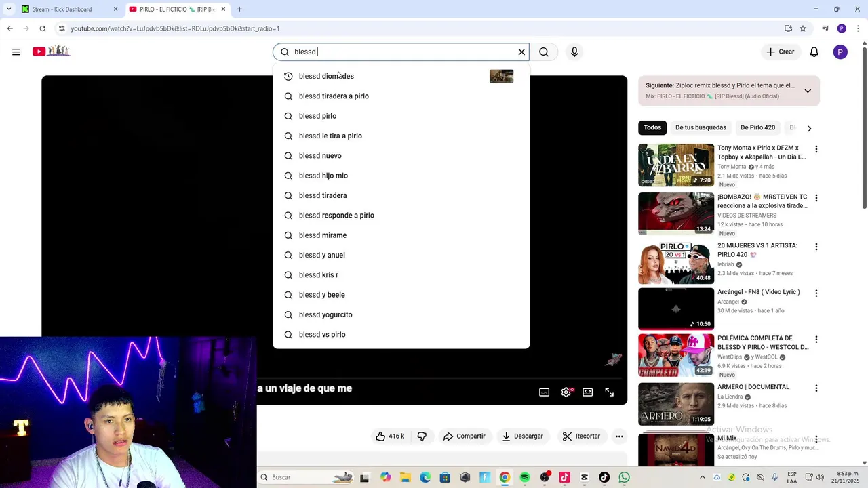Open the YouTube account avatar menu
The width and height of the screenshot is (868, 488).
pos(840,52)
